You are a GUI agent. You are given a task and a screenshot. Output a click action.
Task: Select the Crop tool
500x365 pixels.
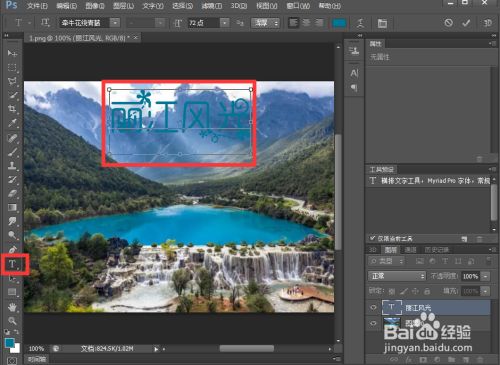[x=12, y=109]
